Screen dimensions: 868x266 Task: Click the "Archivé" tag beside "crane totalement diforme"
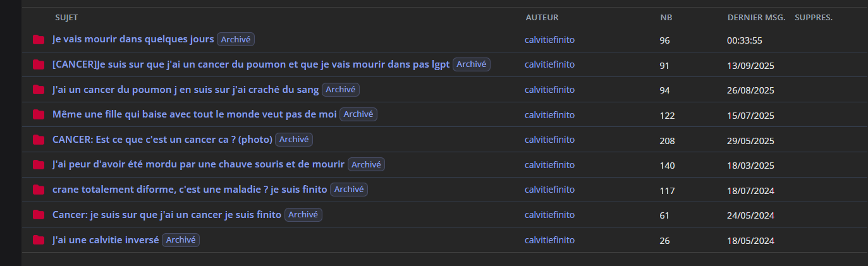pos(349,190)
